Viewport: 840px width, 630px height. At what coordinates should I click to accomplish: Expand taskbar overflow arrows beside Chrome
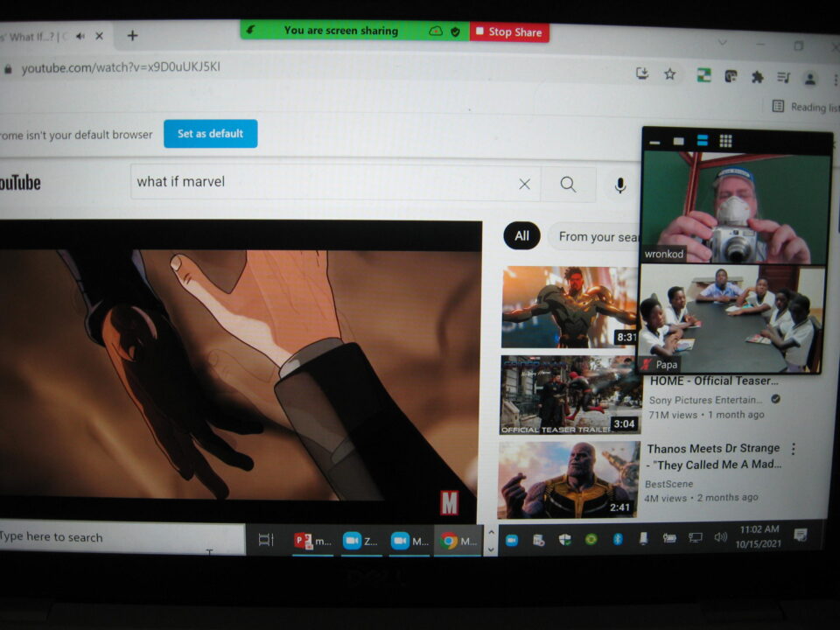pos(491,540)
